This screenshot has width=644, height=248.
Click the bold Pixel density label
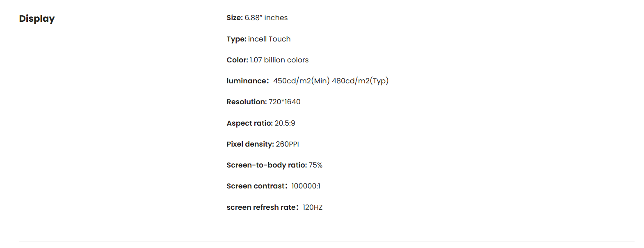(250, 144)
